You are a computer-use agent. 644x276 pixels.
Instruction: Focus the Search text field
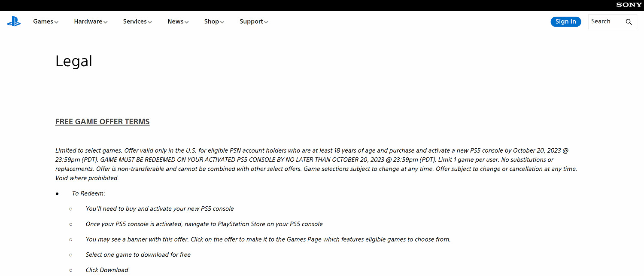click(605, 21)
